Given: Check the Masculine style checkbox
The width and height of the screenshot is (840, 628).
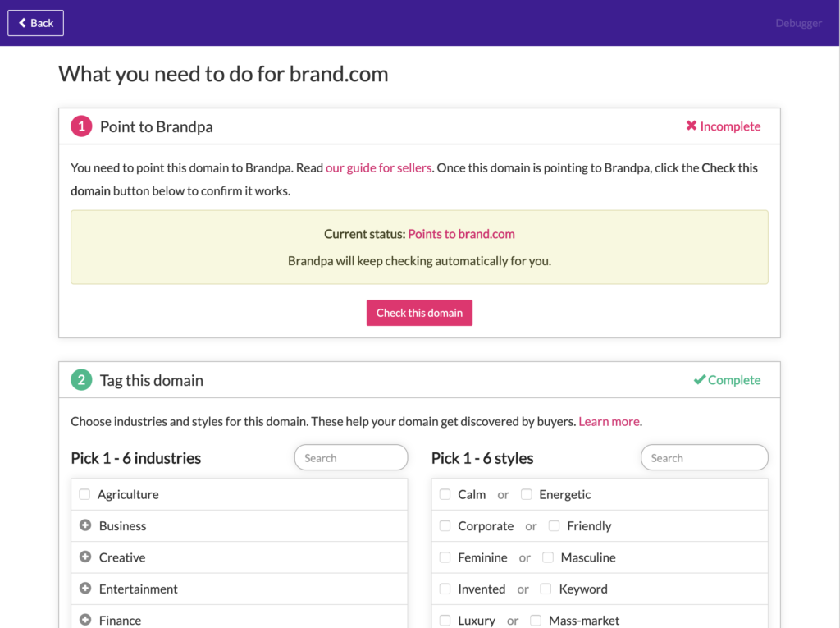Looking at the screenshot, I should (x=548, y=557).
